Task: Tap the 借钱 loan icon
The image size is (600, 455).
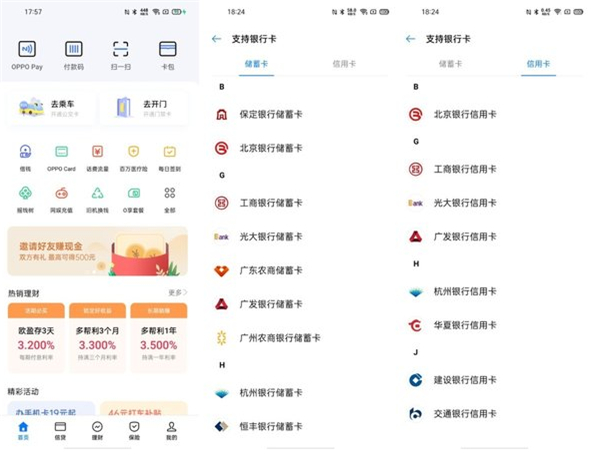Action: coord(25,152)
